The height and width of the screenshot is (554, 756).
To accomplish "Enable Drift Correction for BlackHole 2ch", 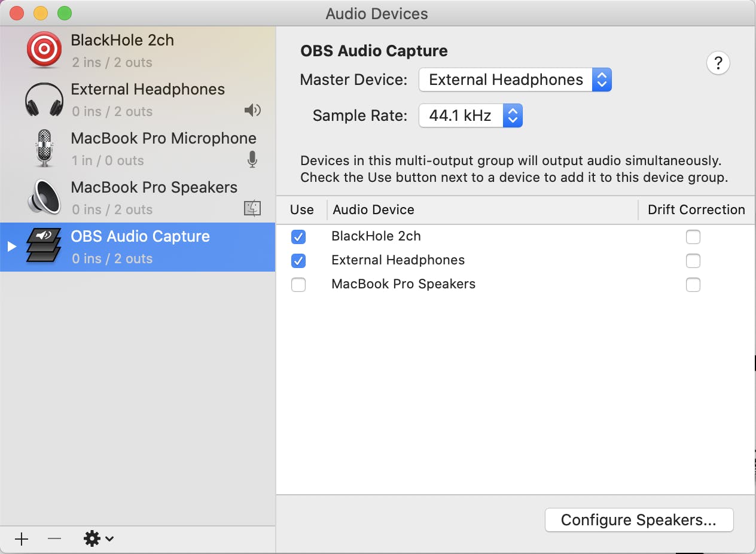I will (x=693, y=237).
